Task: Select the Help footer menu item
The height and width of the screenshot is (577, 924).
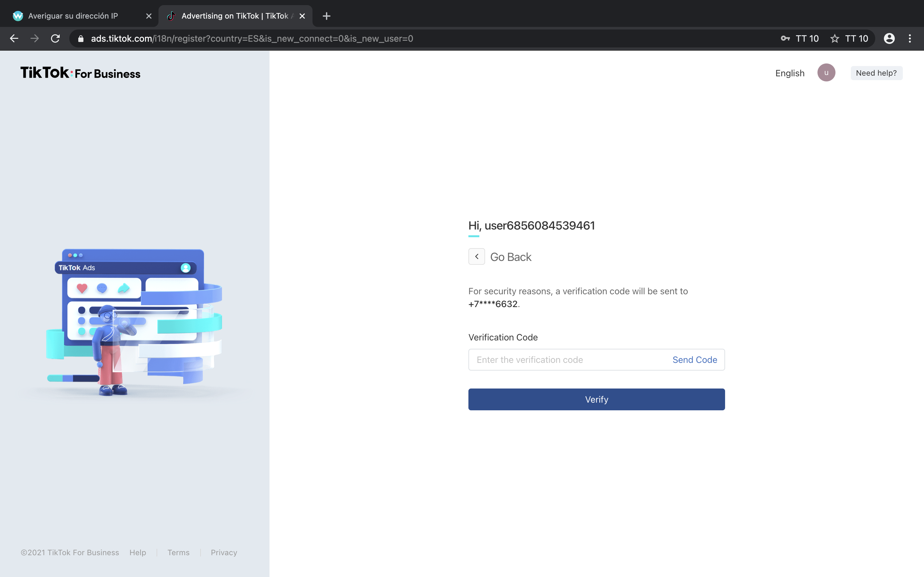Action: (x=138, y=552)
